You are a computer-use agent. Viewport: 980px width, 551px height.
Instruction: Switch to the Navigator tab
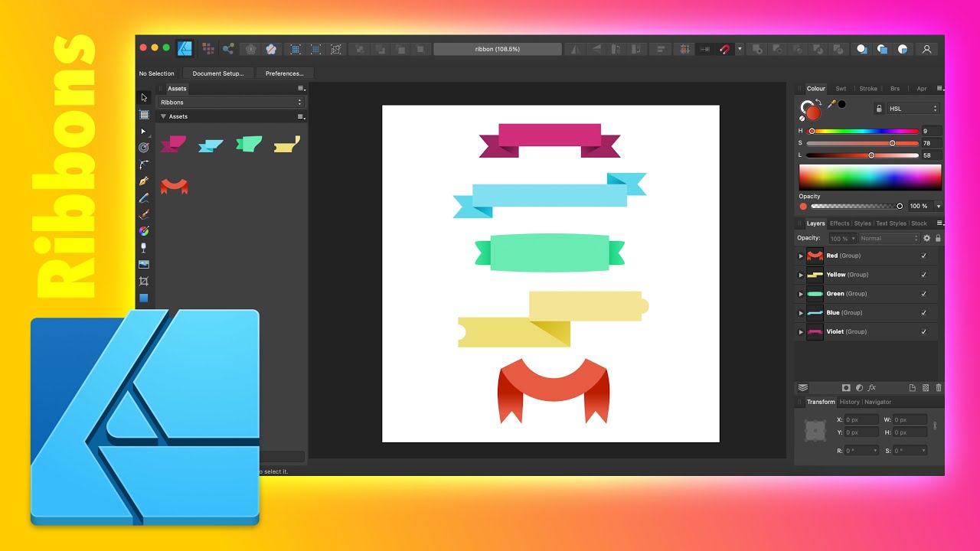(x=877, y=402)
